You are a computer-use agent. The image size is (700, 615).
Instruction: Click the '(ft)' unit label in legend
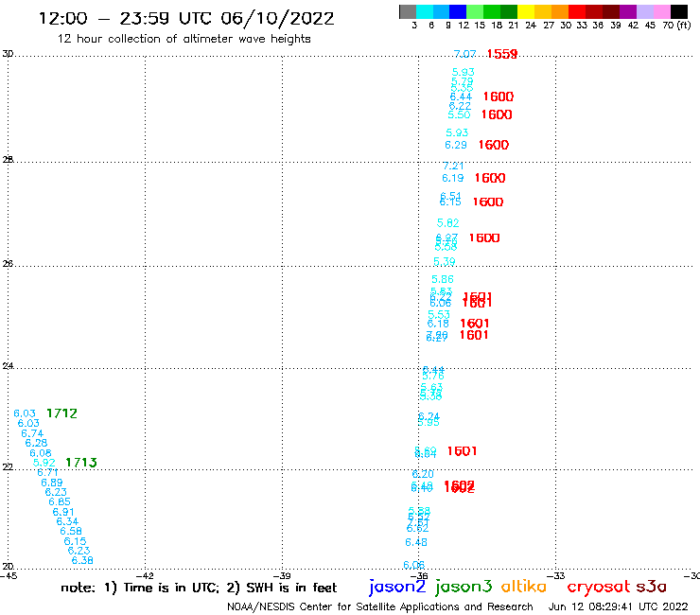pos(684,26)
